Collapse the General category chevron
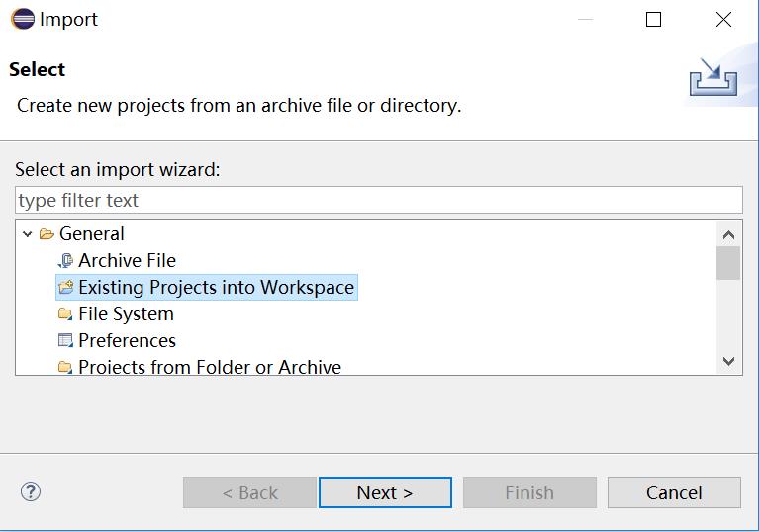 tap(27, 234)
